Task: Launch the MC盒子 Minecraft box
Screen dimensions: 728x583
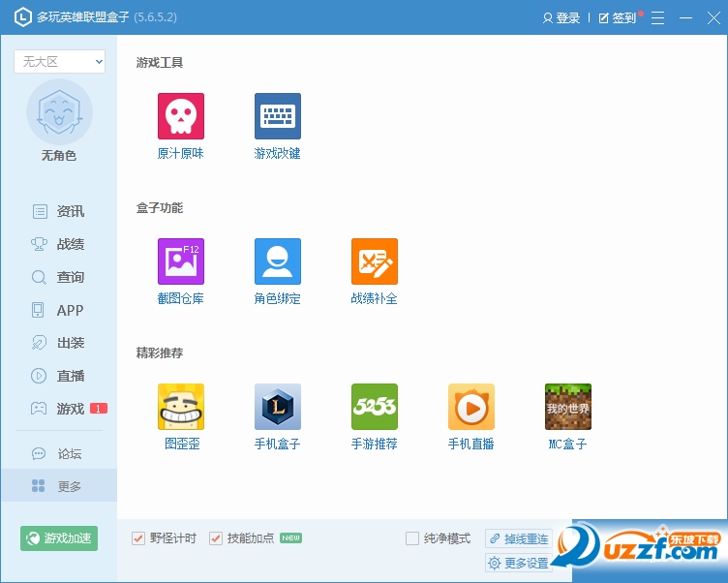Action: [568, 407]
